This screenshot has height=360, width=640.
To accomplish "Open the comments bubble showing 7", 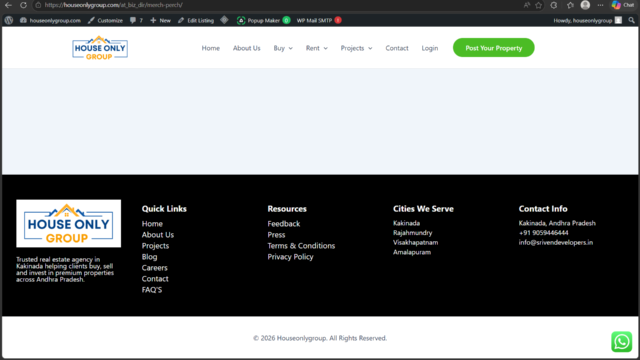I will point(136,20).
